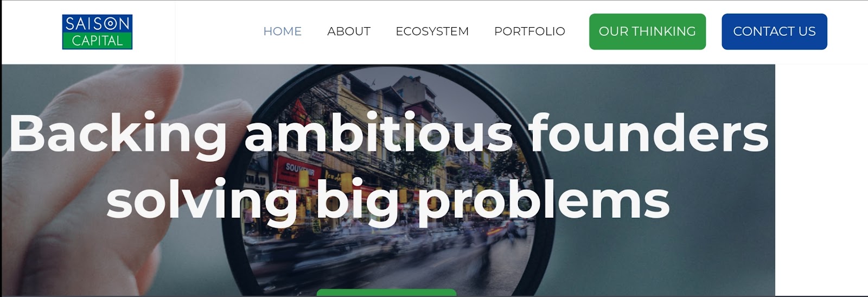Click the blue CONTACT US button
Screen dimensions: 868x297
pyautogui.click(x=774, y=31)
